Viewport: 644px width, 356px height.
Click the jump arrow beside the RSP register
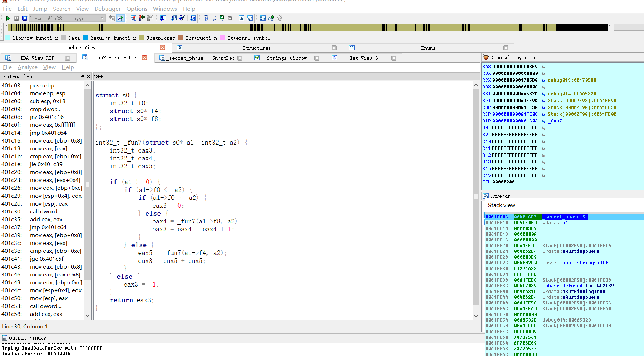(x=543, y=115)
